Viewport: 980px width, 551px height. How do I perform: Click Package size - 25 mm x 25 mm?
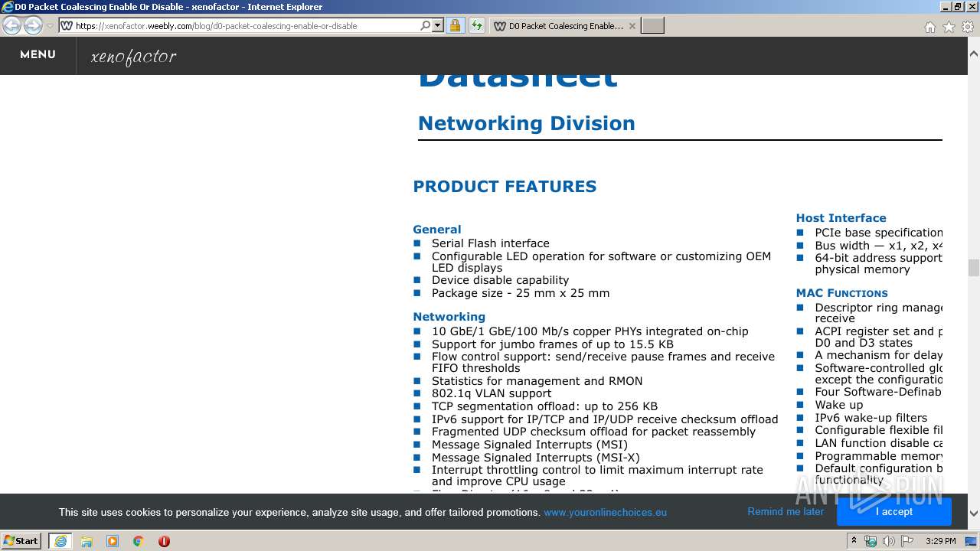pos(521,293)
